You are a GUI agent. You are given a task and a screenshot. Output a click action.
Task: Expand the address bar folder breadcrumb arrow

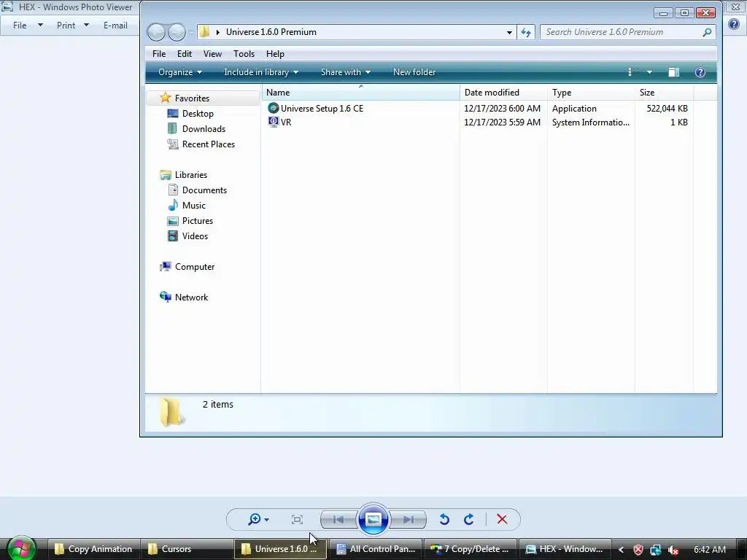coord(217,32)
